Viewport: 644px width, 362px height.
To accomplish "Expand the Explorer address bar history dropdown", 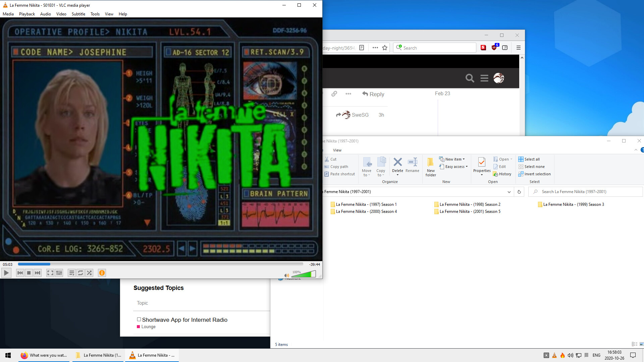I will coord(509,192).
